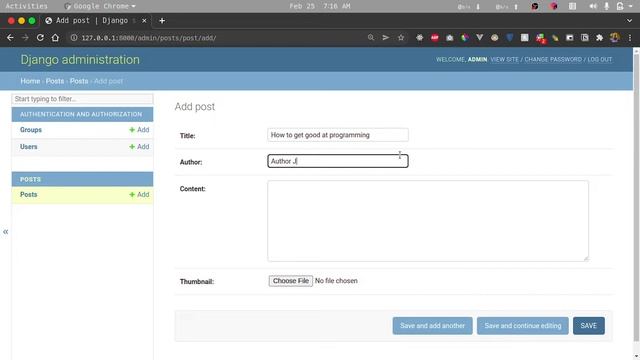Open first Posts breadcrumb link
This screenshot has width=640, height=360.
[x=55, y=81]
